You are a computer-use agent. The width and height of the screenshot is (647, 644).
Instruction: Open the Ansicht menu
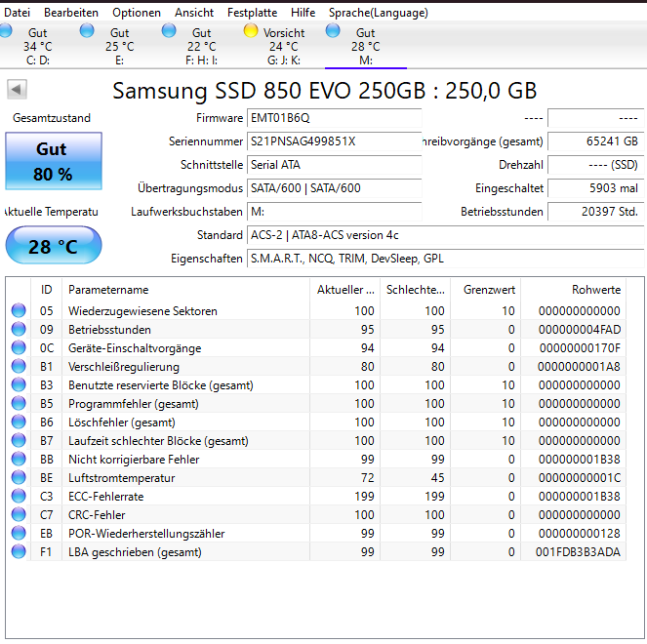194,13
